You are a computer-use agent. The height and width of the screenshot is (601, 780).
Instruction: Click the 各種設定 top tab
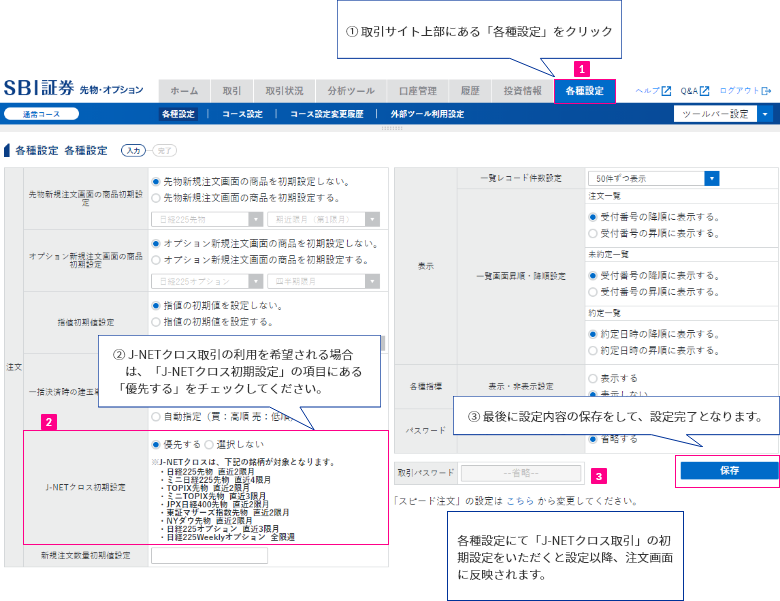(585, 91)
